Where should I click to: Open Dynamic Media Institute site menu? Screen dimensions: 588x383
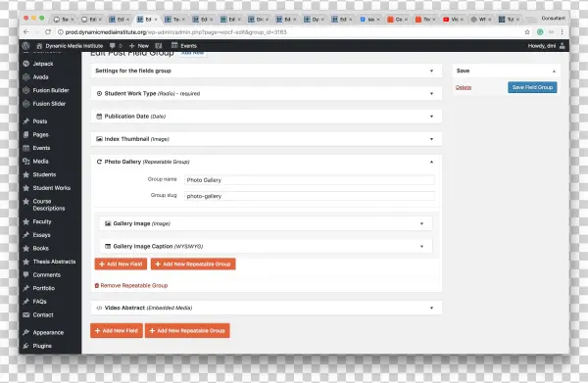tap(70, 46)
